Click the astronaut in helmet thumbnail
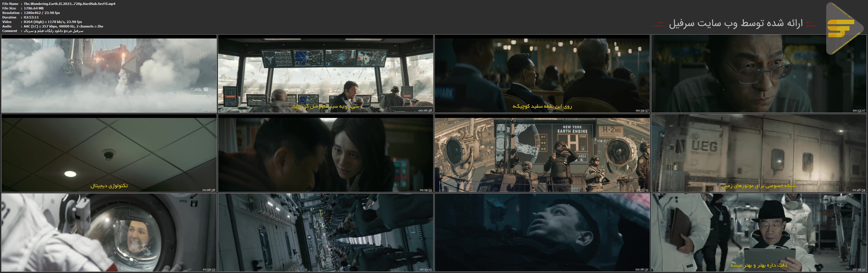Viewport: 868px width, 273px height. (109, 233)
